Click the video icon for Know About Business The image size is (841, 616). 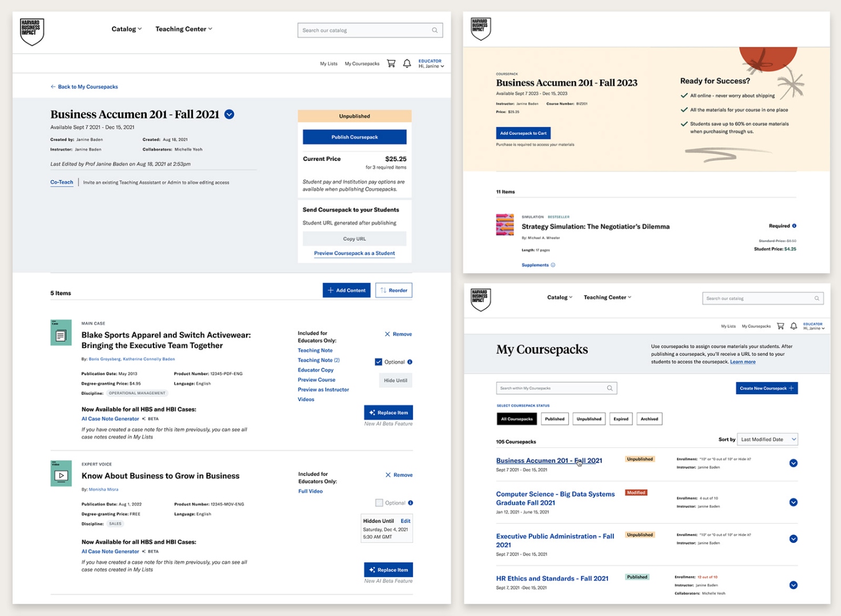pyautogui.click(x=61, y=473)
